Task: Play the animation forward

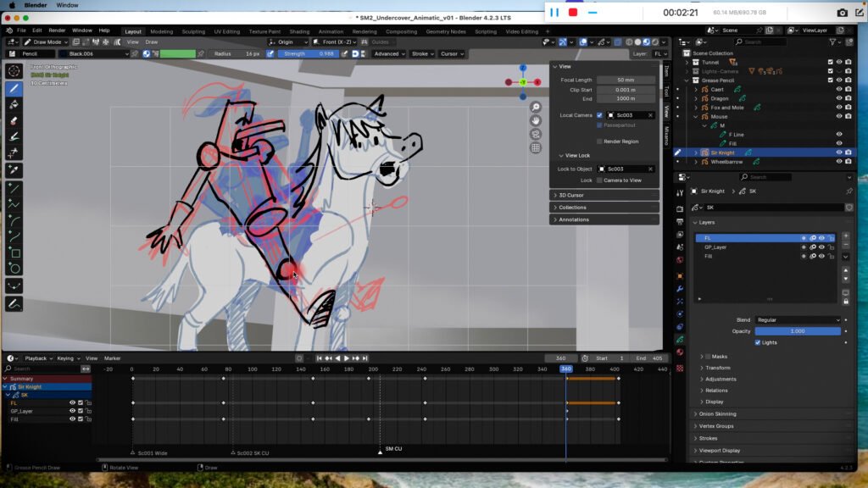Action: (x=347, y=358)
